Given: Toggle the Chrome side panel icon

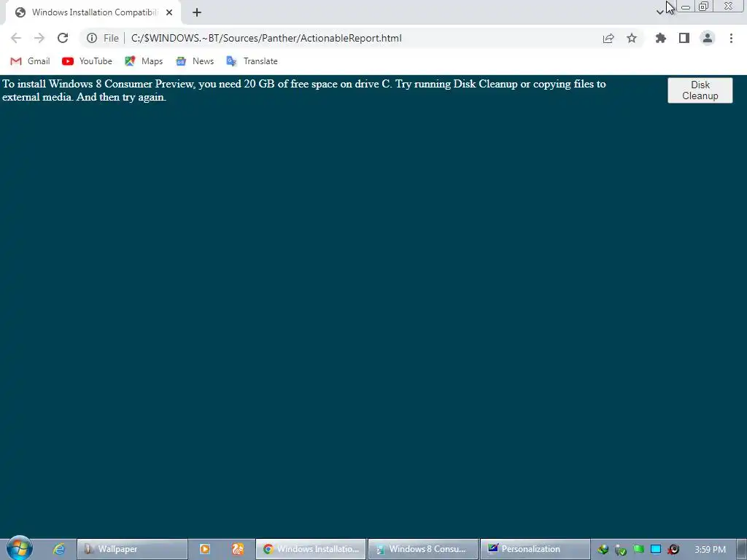Looking at the screenshot, I should coord(684,38).
